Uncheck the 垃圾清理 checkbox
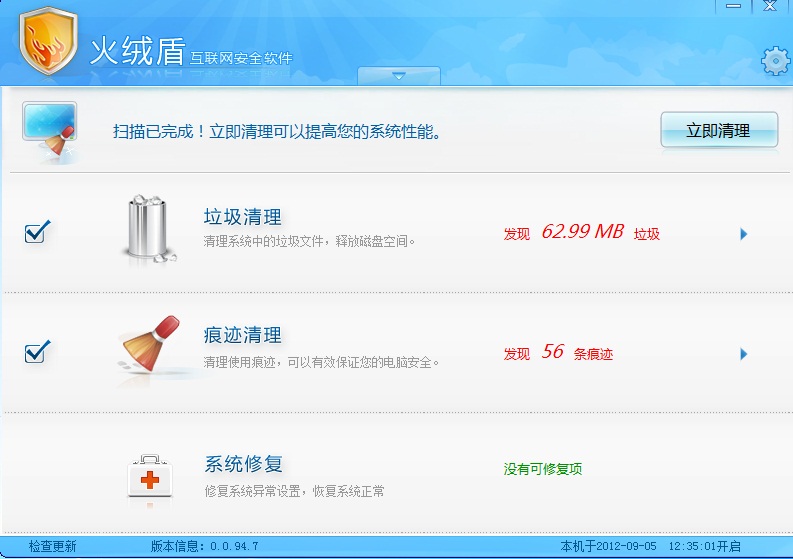 [x=37, y=232]
